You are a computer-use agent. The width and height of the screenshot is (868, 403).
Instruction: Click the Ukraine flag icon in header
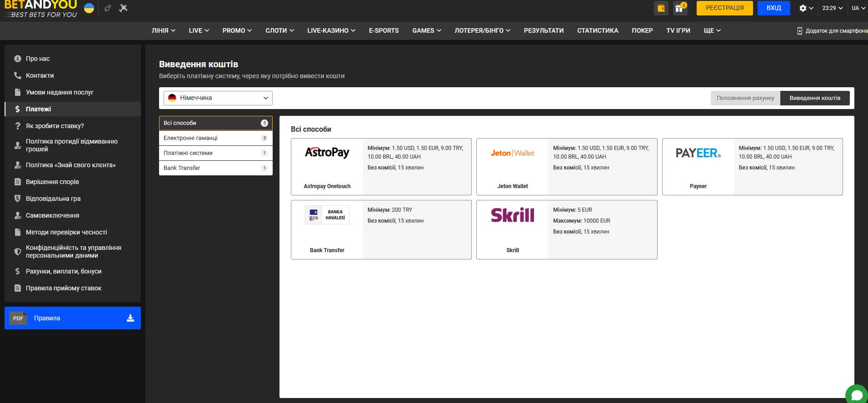pyautogui.click(x=89, y=8)
